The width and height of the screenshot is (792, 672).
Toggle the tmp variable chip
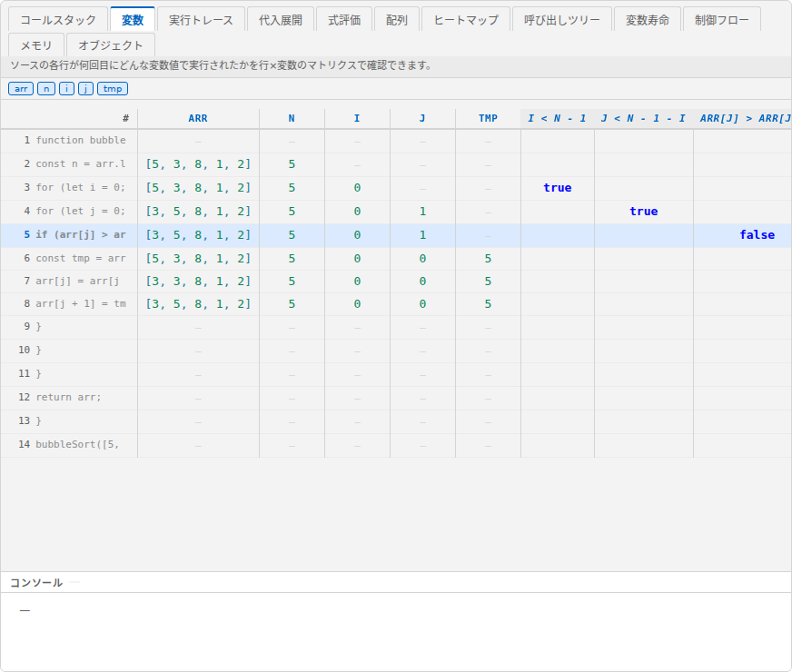[x=113, y=89]
